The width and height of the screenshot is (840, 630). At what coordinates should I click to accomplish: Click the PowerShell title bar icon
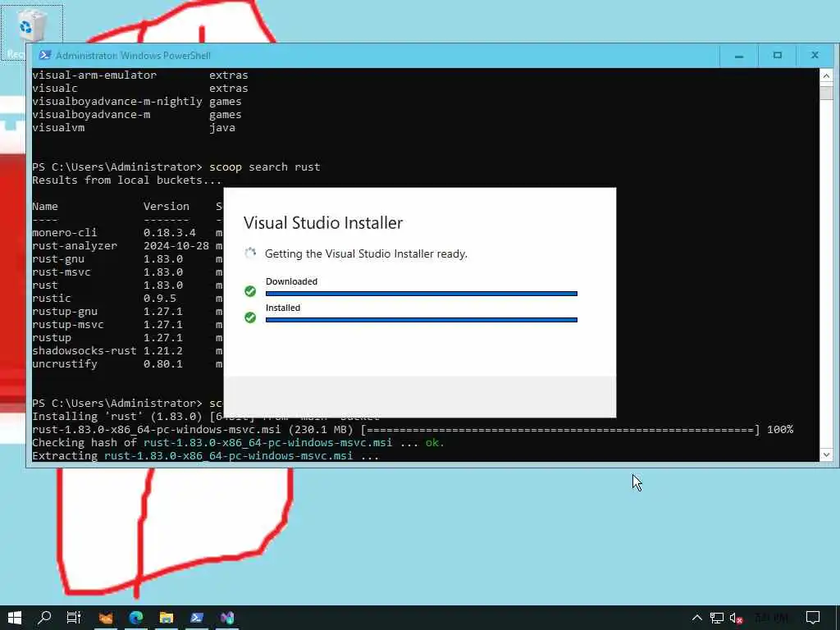[45, 55]
